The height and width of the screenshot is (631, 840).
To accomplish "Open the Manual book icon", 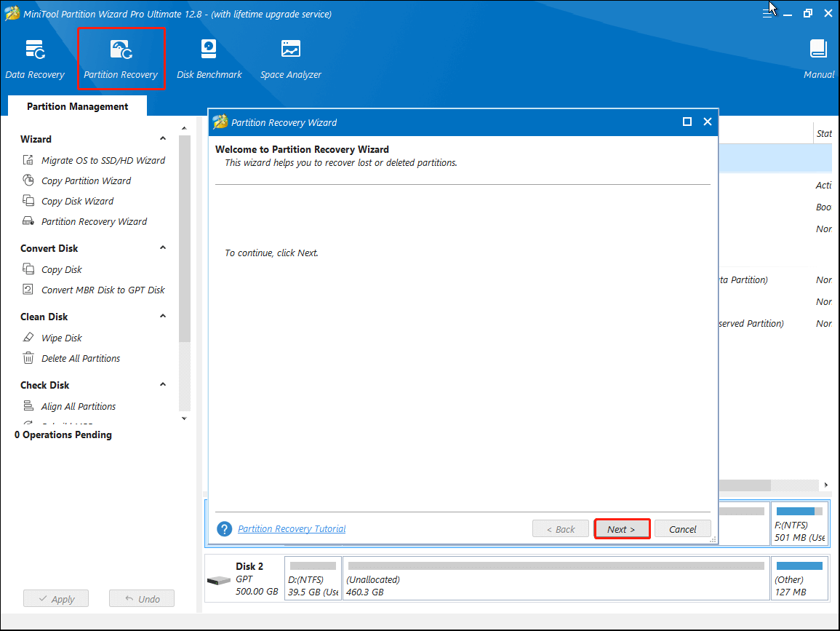I will [818, 49].
